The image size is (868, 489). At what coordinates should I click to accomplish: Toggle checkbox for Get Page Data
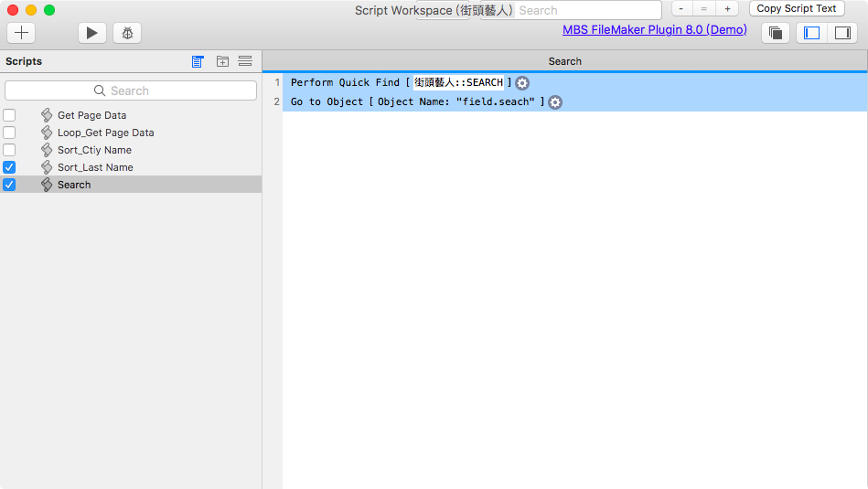click(9, 115)
